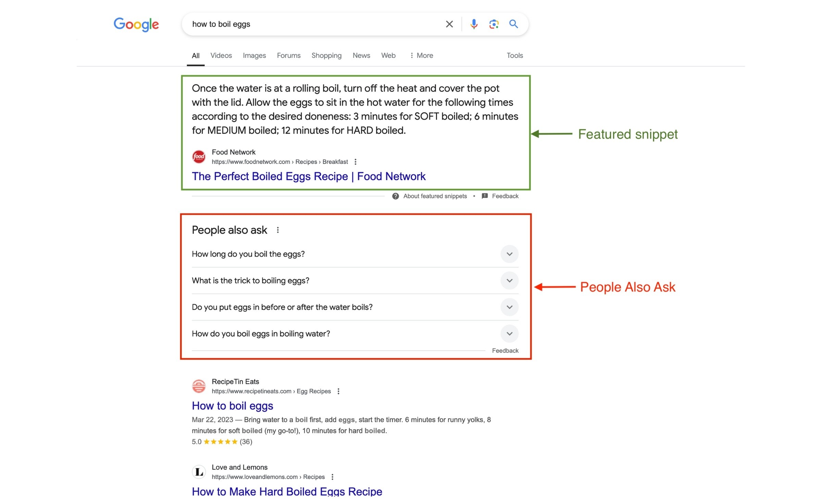Click the Love and Lemons favicon
The height and width of the screenshot is (504, 822).
199,472
